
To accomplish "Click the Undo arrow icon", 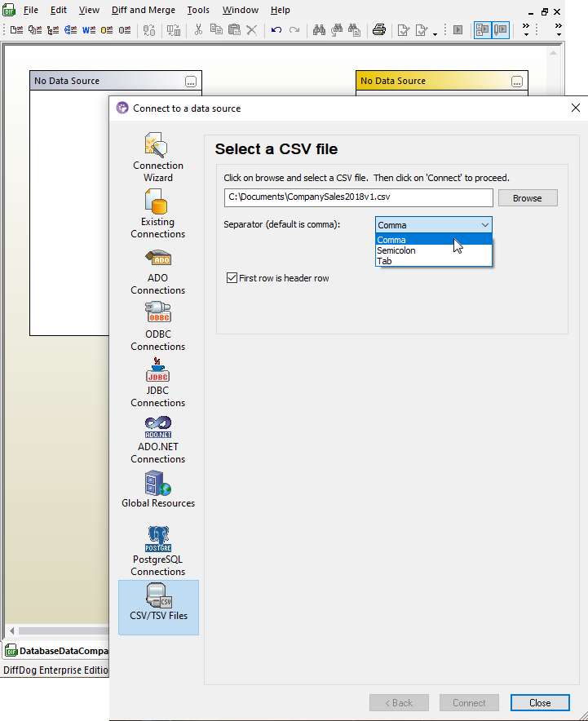I will tap(276, 30).
